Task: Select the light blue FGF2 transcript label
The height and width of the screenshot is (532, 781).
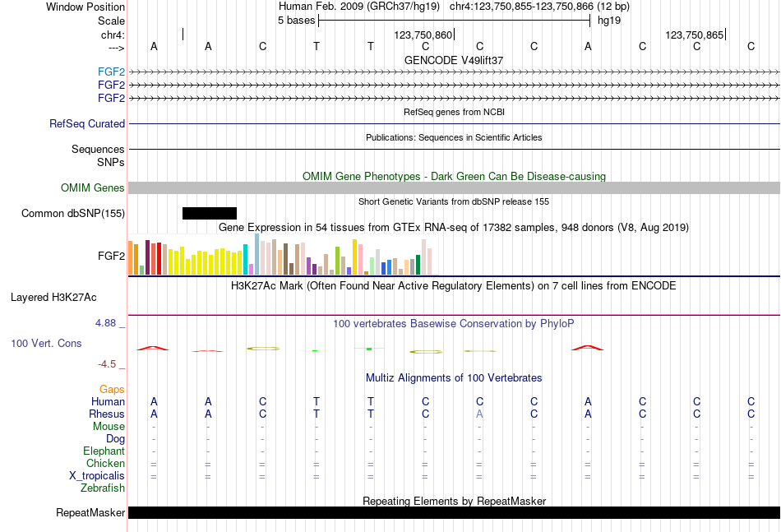Action: pos(111,72)
